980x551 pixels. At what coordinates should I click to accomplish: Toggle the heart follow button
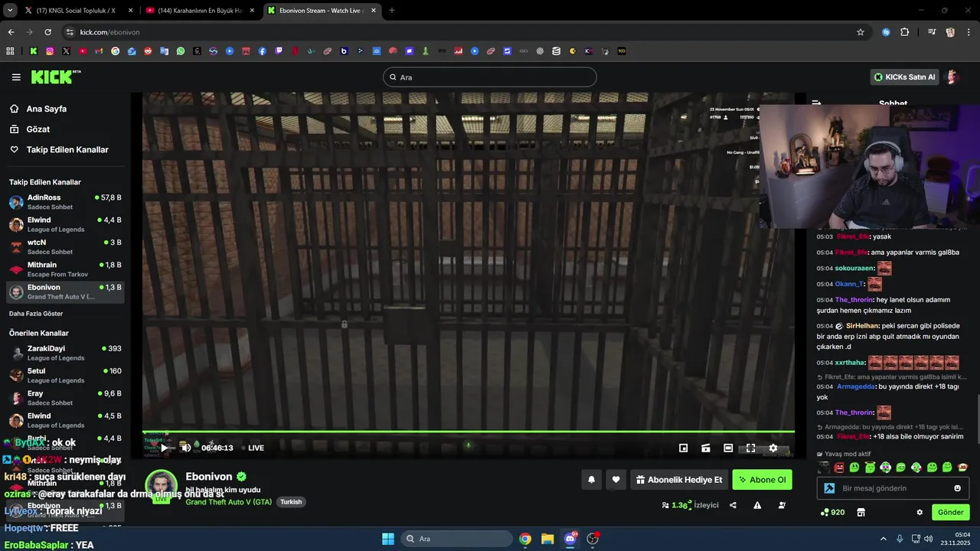616,480
